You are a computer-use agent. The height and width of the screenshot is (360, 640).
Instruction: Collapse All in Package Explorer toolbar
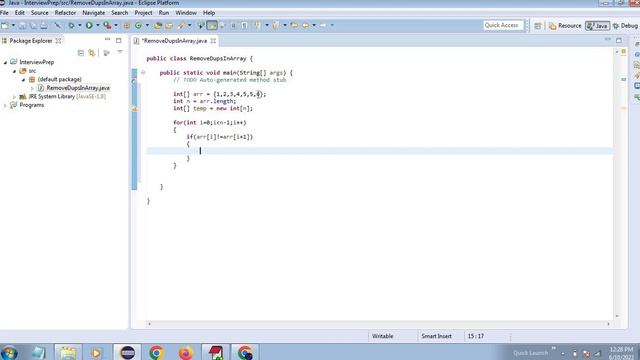pyautogui.click(x=81, y=53)
